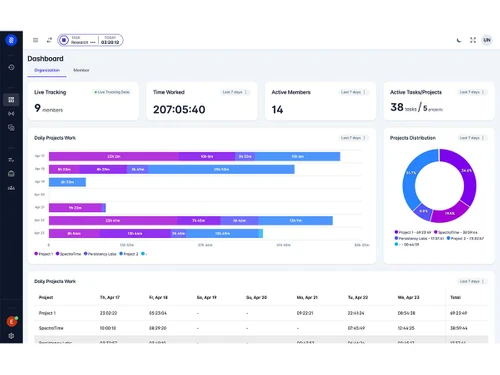The image size is (500, 375).
Task: Click the Th, Apr 17 column header
Action: (x=110, y=297)
